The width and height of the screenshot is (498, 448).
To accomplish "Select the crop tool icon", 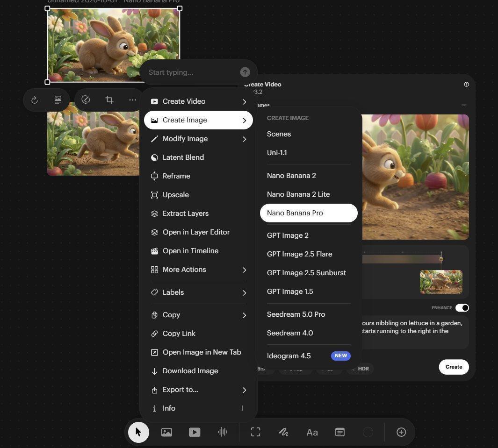I will tap(109, 100).
